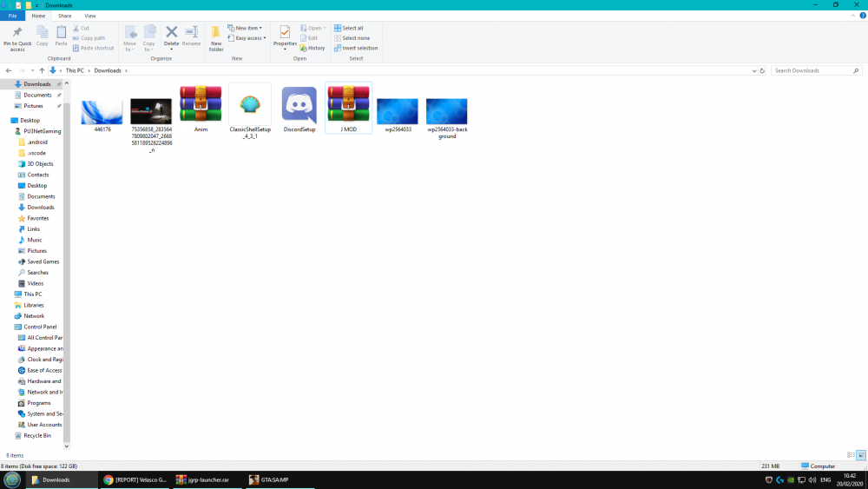Viewport: 868px width, 489px height.
Task: Switch to the Share ribbon tab
Action: pos(65,16)
